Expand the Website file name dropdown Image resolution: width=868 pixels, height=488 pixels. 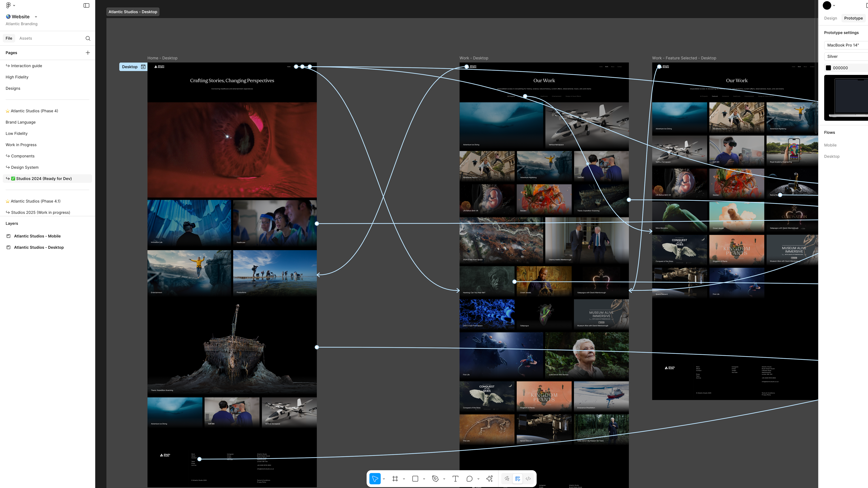(x=36, y=17)
